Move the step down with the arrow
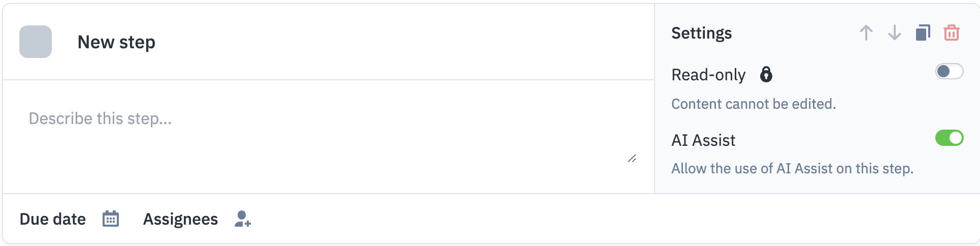Screen dimensions: 980x246 [895, 33]
